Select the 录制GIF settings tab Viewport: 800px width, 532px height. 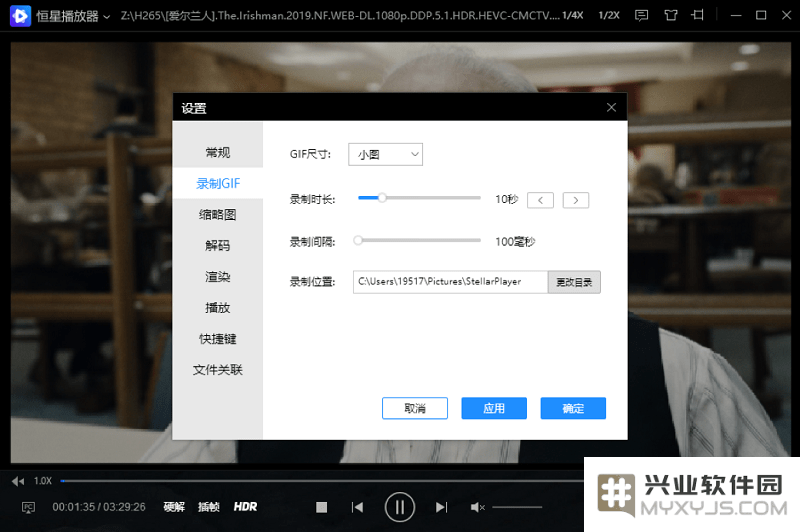(218, 183)
